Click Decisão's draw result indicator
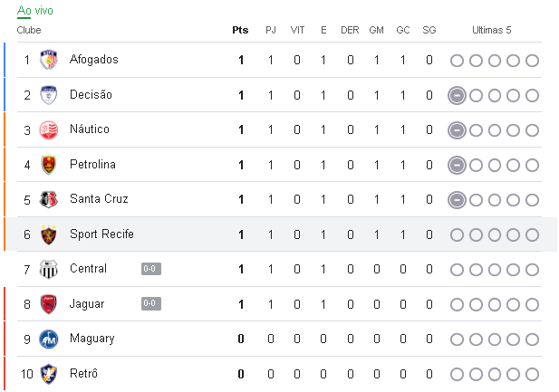This screenshot has width=559, height=392. 457,95
